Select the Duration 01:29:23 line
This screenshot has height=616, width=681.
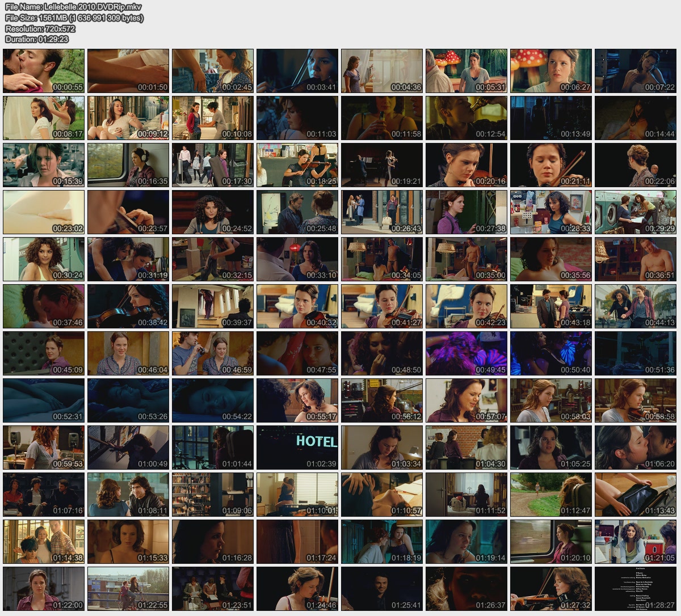[x=37, y=40]
